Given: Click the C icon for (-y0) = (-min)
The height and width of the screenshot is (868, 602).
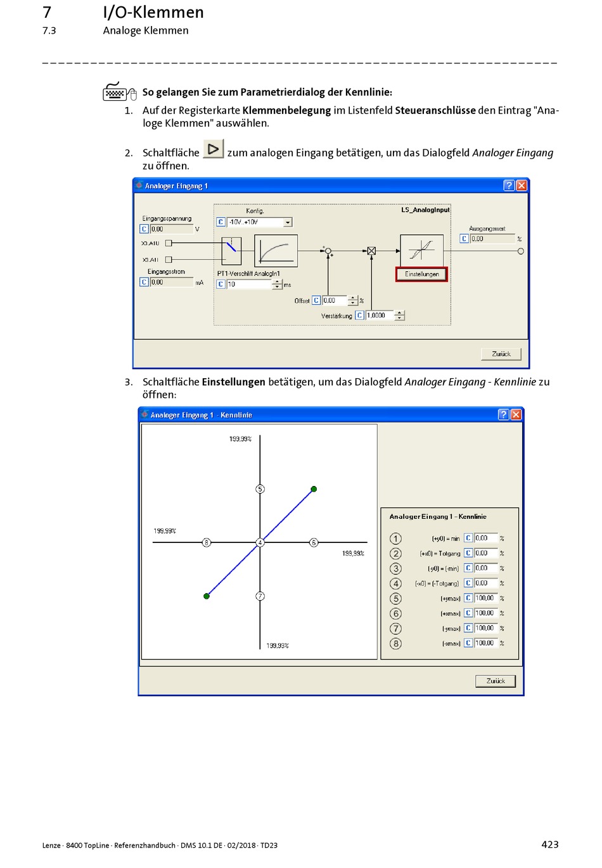Looking at the screenshot, I should 468,568.
